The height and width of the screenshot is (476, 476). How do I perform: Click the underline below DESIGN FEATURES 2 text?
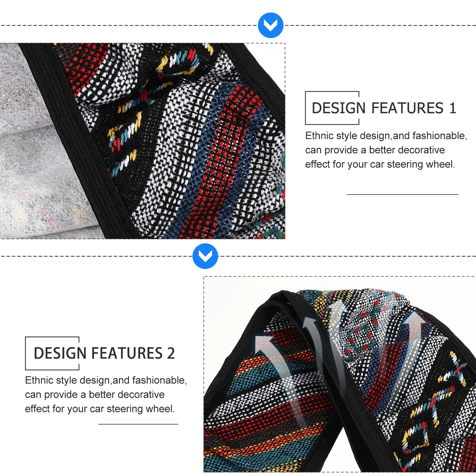click(x=138, y=424)
